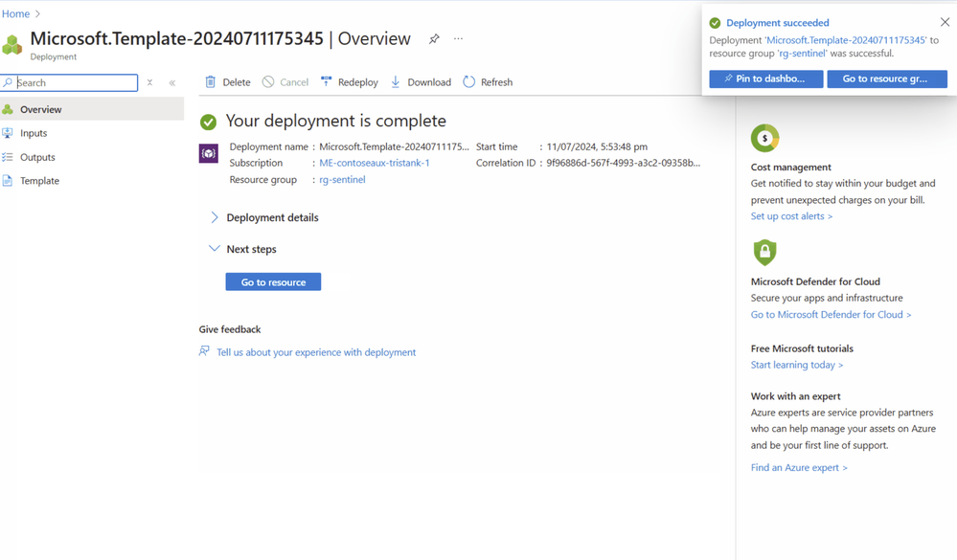Click the Defender for Cloud shield icon
The height and width of the screenshot is (560, 957).
click(764, 252)
